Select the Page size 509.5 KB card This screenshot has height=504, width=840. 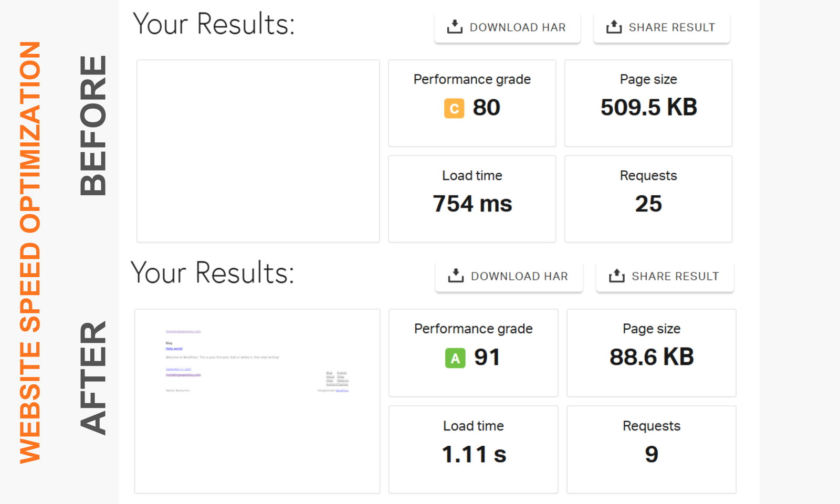point(648,103)
